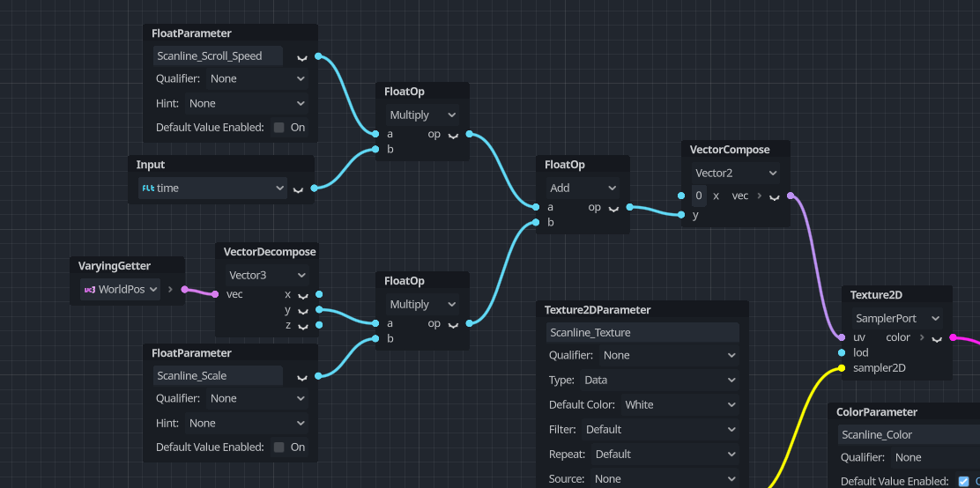Enable Default Value for Scanline_Scale parameter
The height and width of the screenshot is (488, 980).
coord(279,447)
